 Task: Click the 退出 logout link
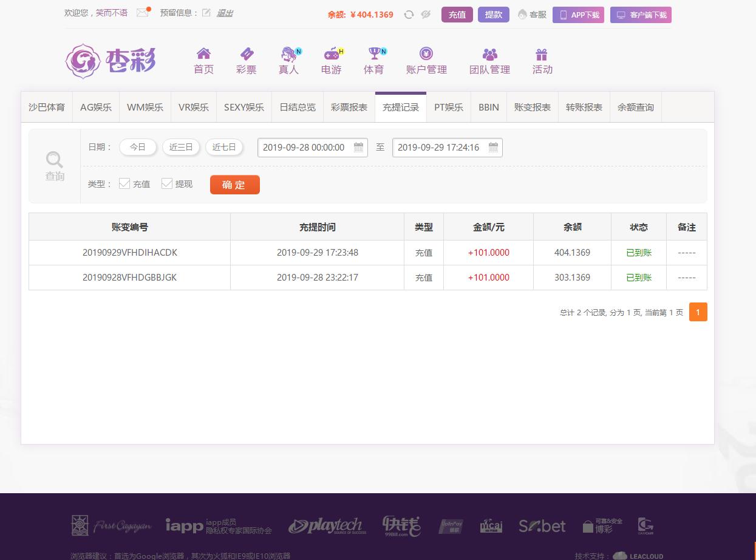[225, 12]
